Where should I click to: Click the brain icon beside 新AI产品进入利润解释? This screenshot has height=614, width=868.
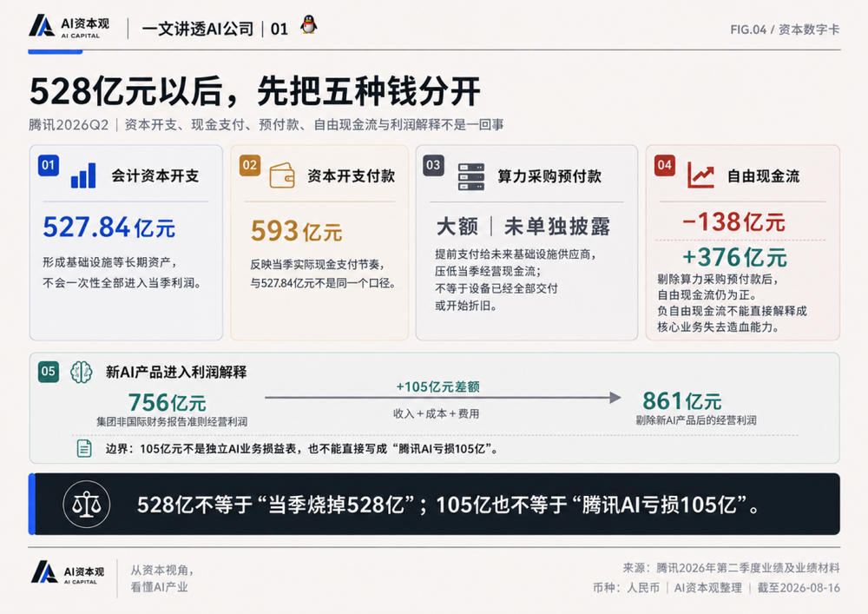pos(82,372)
